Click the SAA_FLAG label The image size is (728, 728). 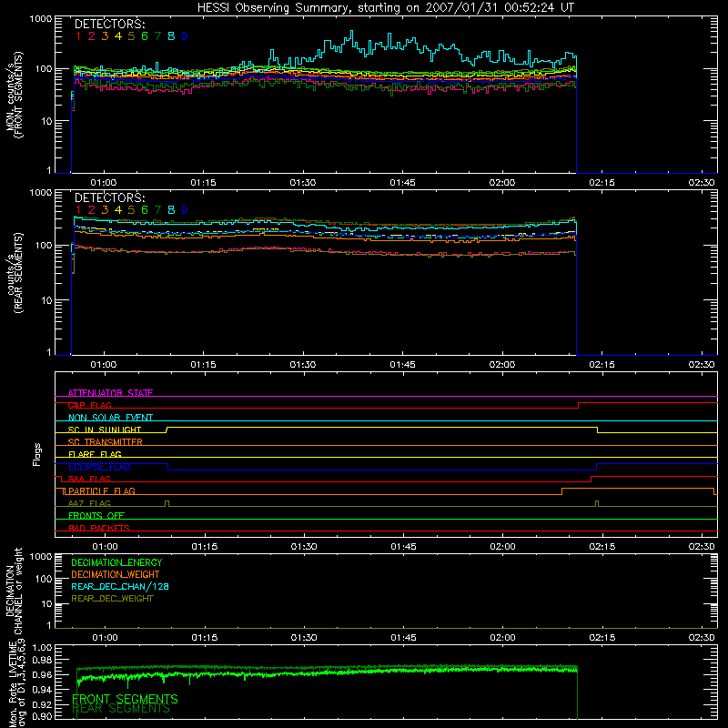(x=89, y=479)
